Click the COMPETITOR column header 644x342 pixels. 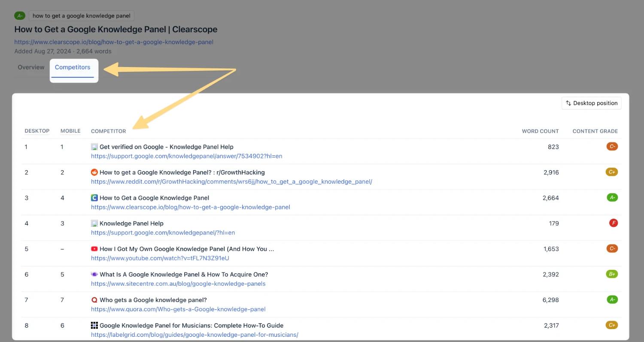(109, 131)
